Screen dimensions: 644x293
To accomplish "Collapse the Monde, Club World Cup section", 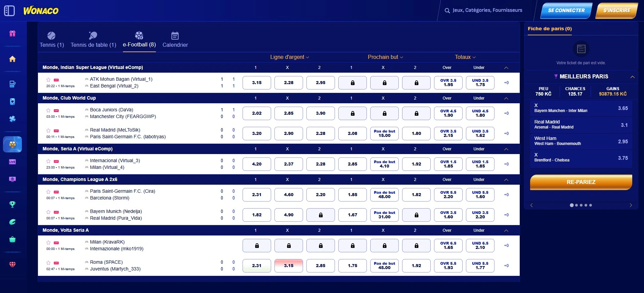I will [x=506, y=98].
